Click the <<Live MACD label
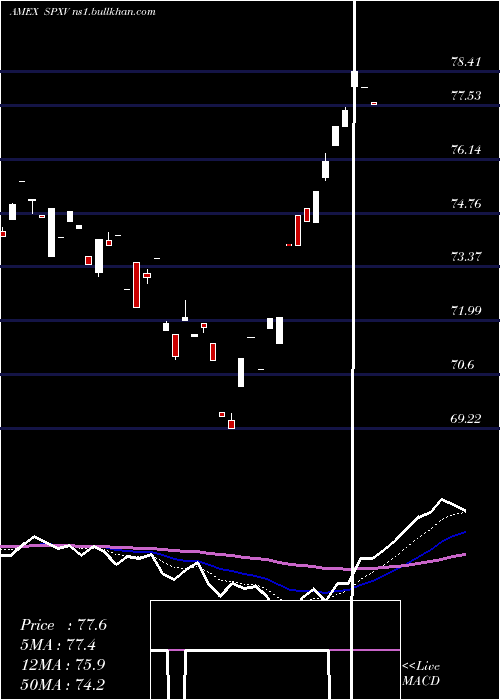The image size is (500, 700). point(421,673)
